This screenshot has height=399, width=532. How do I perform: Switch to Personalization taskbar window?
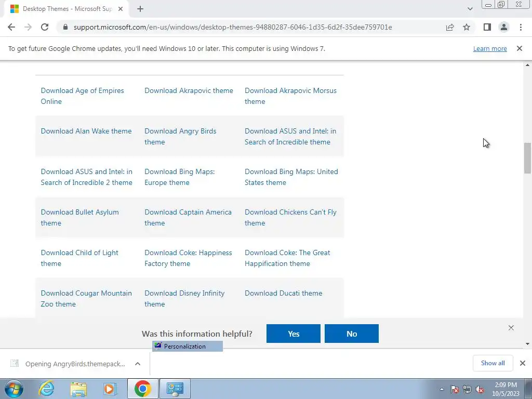(175, 389)
